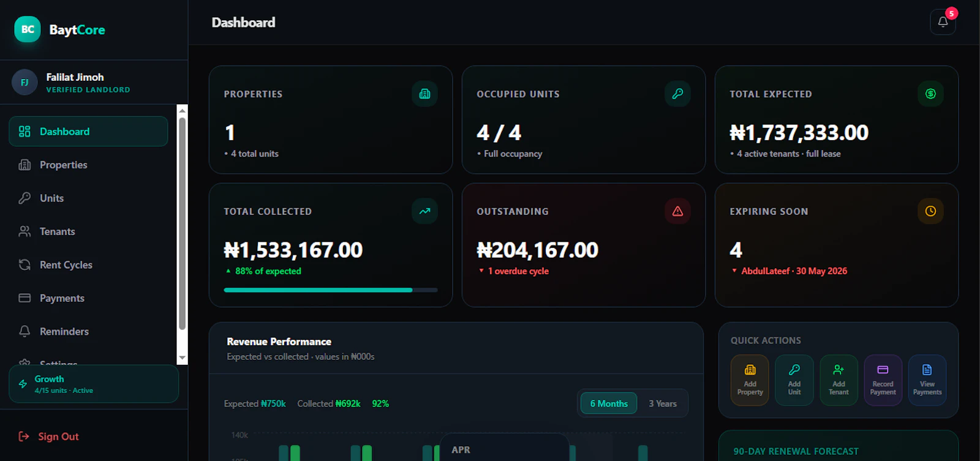Click the Occupied Units key icon
Screen dimensions: 980x461
[677, 94]
